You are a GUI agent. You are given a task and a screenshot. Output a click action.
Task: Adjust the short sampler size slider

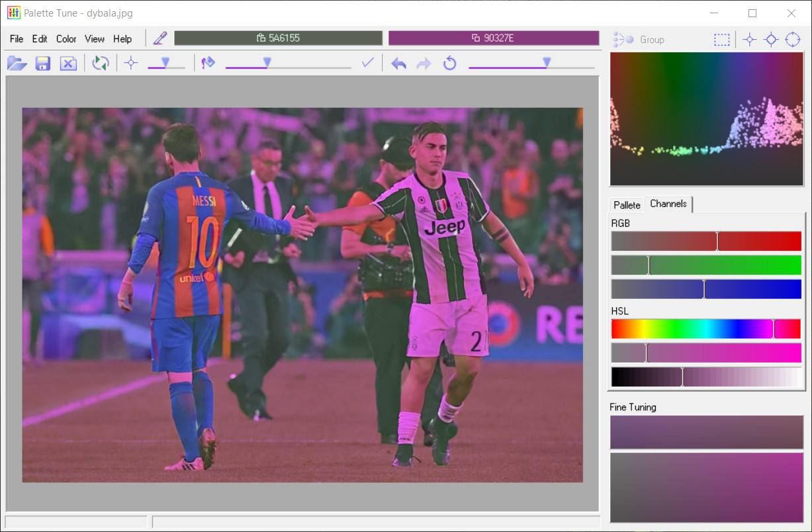[166, 64]
